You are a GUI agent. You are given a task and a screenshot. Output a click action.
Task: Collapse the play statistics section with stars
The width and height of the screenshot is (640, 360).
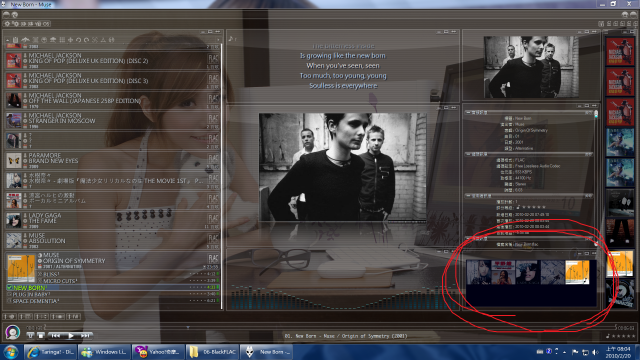click(x=468, y=196)
